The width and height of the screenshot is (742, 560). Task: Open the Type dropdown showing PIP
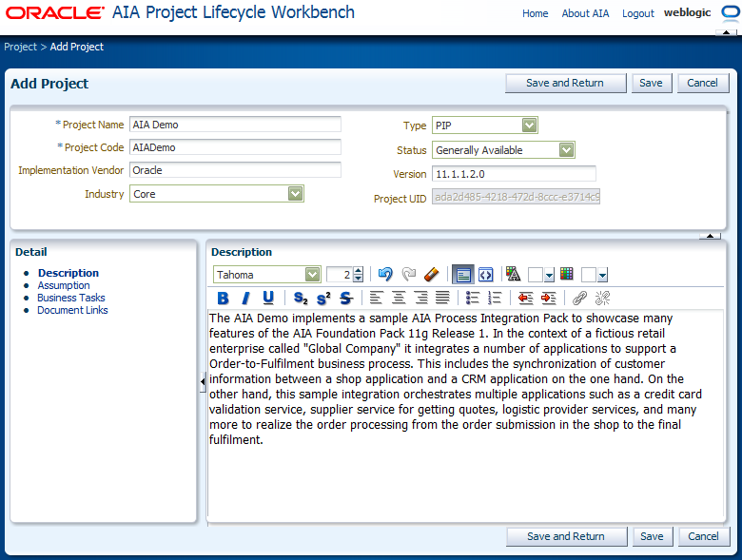pos(529,126)
